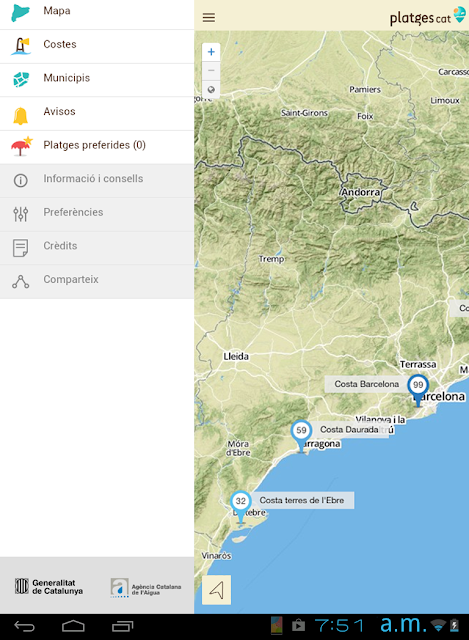Viewport: 469px width, 640px height.
Task: Zoom in with the map plus button
Action: click(x=211, y=52)
